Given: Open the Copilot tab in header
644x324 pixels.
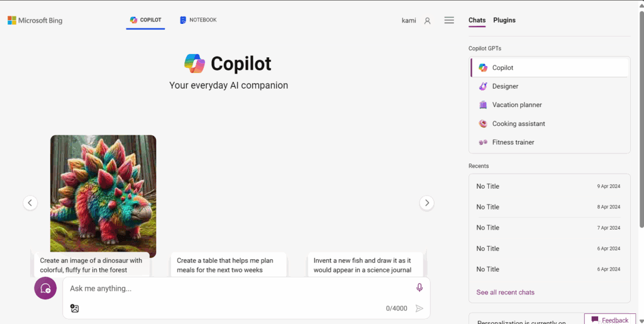Looking at the screenshot, I should tap(145, 20).
